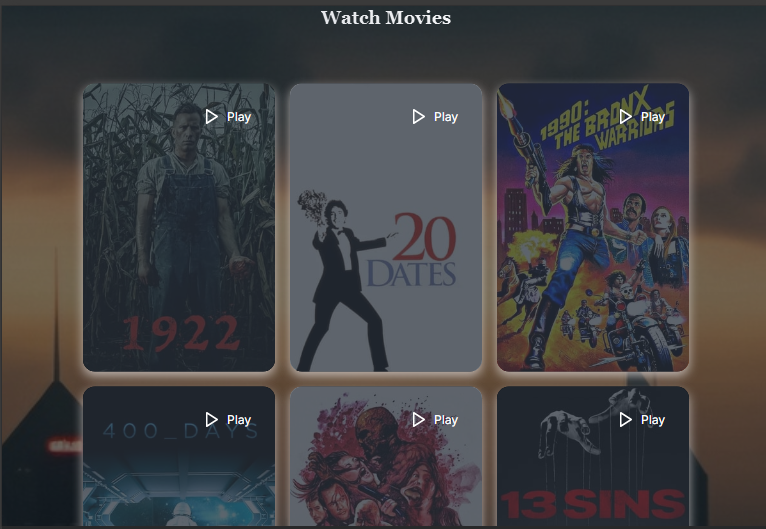Click the play triangle icon on 20 Dates
This screenshot has width=766, height=529.
419,117
